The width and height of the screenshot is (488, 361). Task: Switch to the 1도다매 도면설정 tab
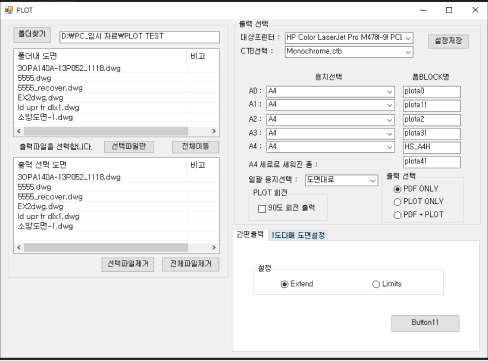[298, 235]
